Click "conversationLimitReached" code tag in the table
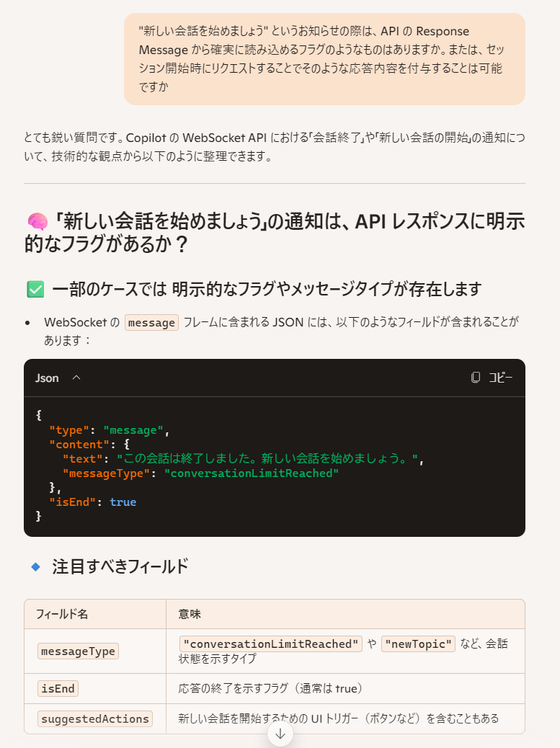 [x=270, y=644]
